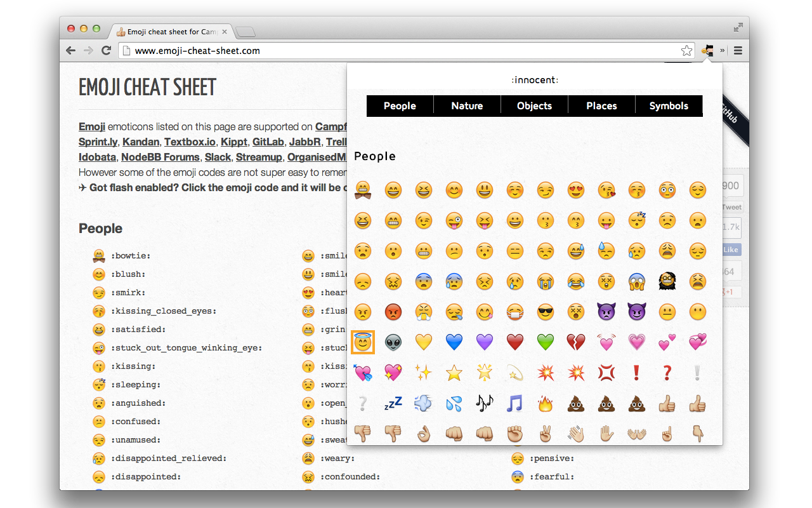Click the red anger symbol emoji

pos(606,373)
